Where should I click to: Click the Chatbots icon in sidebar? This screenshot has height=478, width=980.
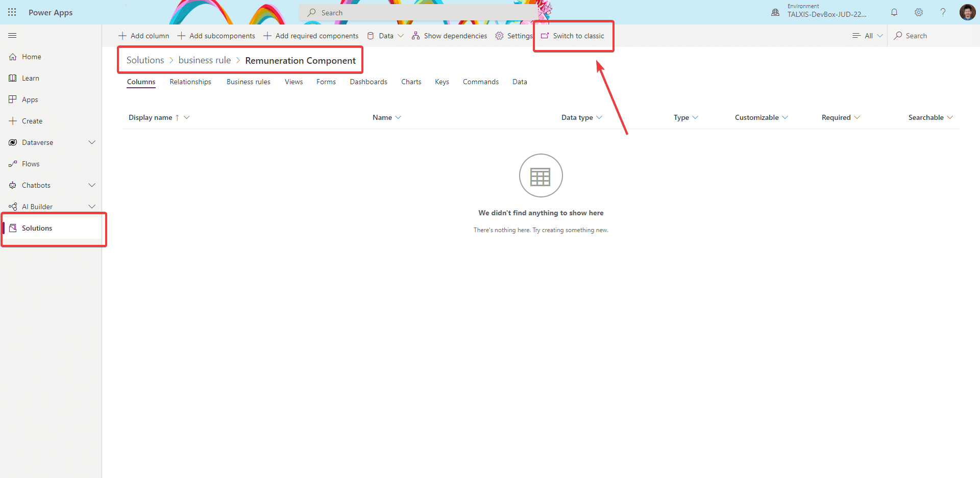pos(13,186)
